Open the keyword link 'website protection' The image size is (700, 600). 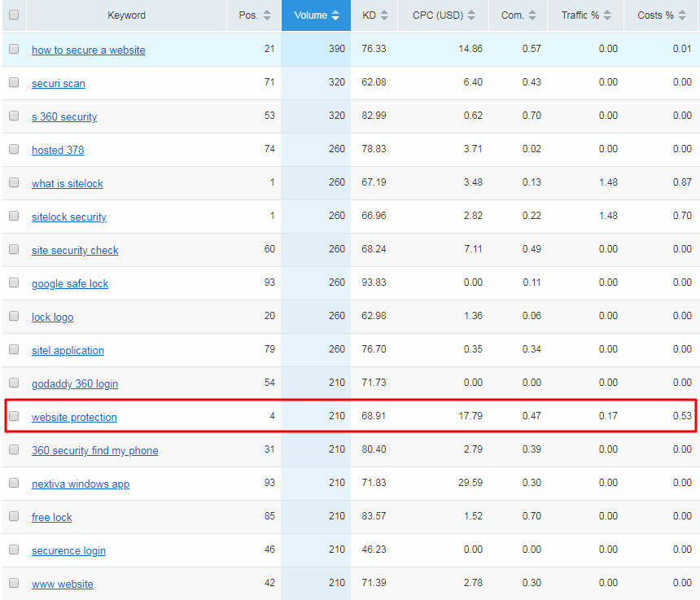coord(74,417)
